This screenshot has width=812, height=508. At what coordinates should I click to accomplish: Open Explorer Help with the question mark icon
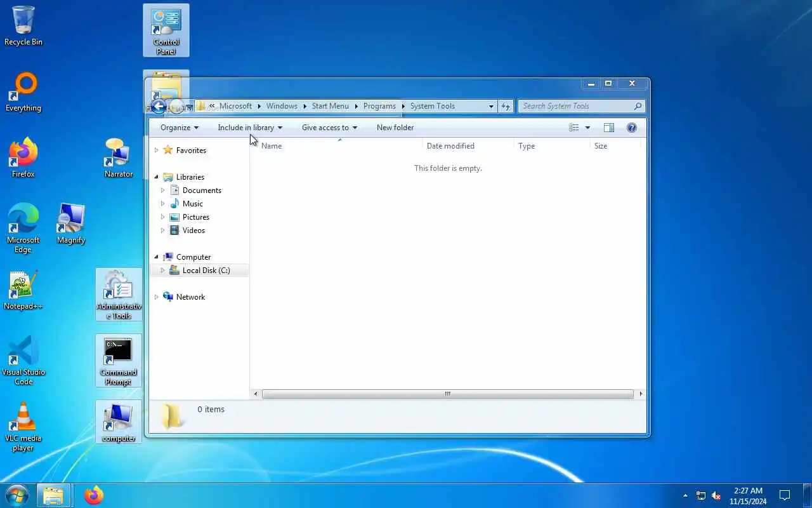[x=632, y=128]
